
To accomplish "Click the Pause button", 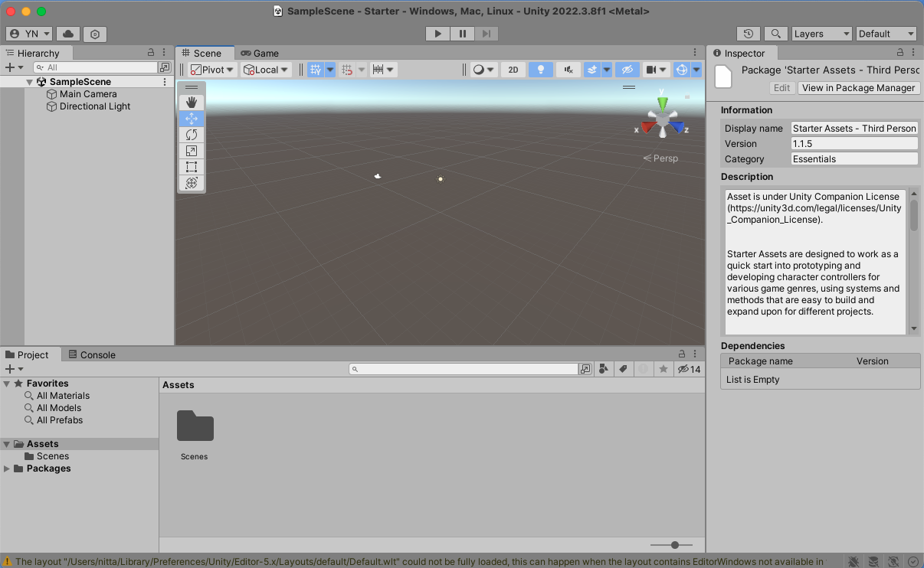I will 462,34.
